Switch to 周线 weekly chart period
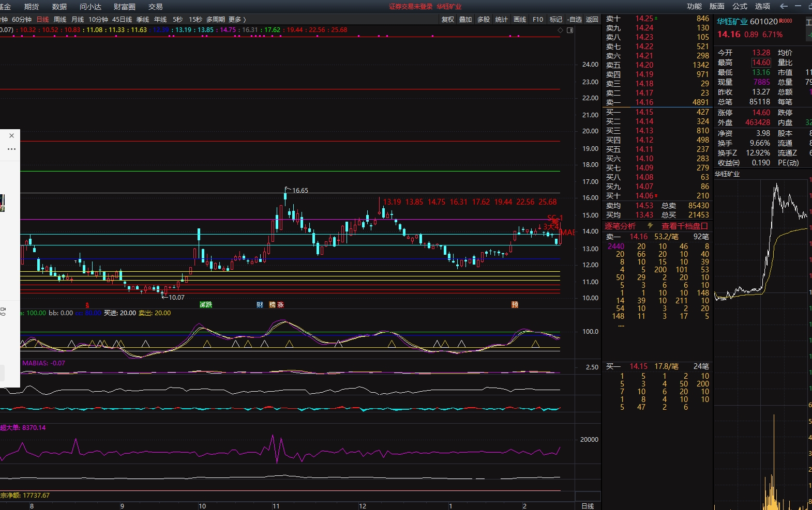812x510 pixels. coord(60,20)
